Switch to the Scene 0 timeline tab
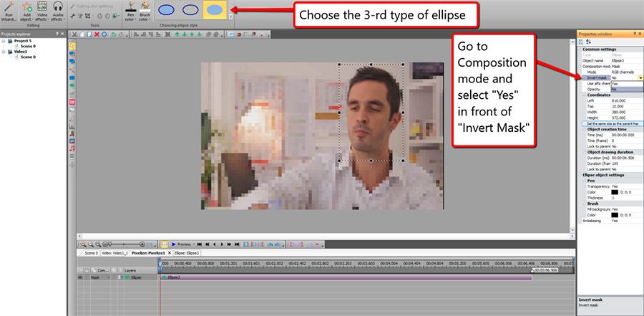The height and width of the screenshot is (316, 644). point(91,253)
